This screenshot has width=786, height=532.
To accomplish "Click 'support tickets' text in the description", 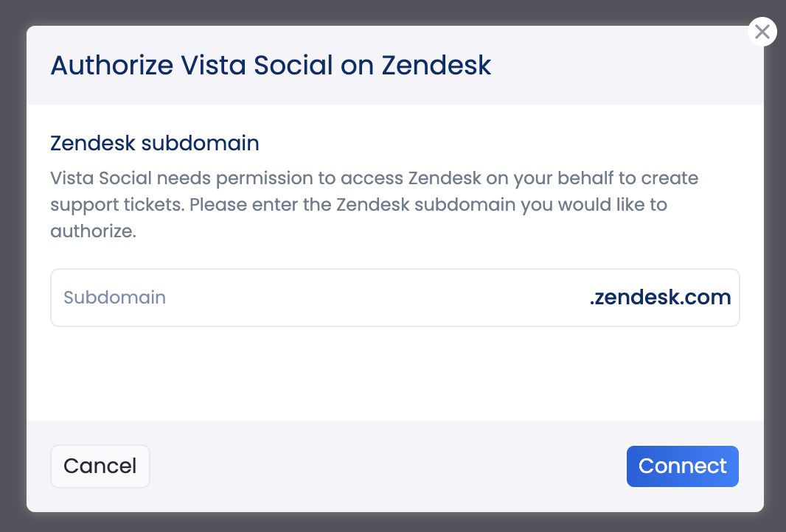I will (116, 205).
